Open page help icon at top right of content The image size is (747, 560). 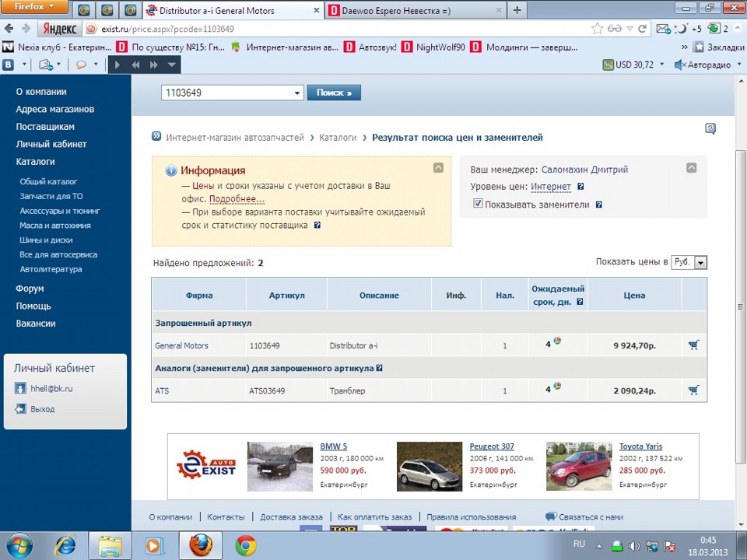pyautogui.click(x=710, y=128)
